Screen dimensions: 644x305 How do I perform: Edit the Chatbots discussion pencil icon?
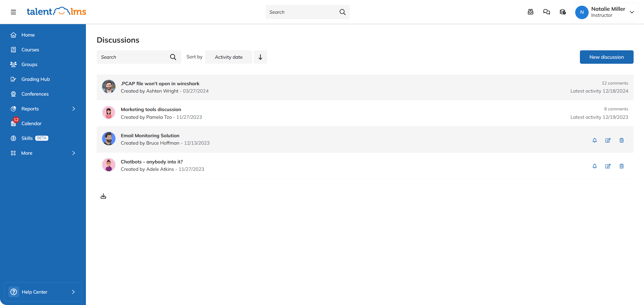click(x=608, y=166)
